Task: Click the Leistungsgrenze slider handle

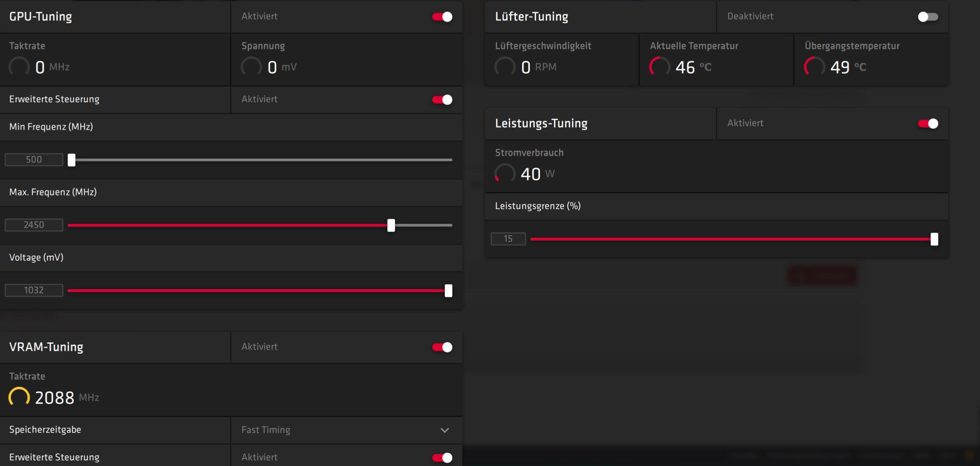Action: pos(934,239)
